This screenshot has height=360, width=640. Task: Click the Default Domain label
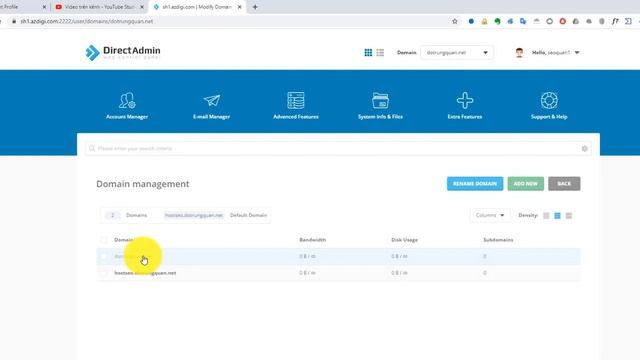pyautogui.click(x=248, y=215)
